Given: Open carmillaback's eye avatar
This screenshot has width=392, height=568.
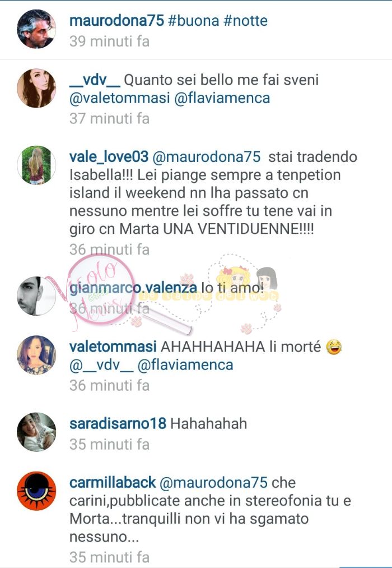Looking at the screenshot, I should pyautogui.click(x=36, y=491).
